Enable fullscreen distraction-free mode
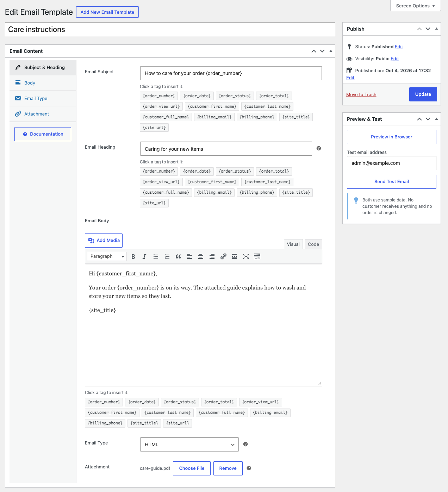 click(x=246, y=256)
